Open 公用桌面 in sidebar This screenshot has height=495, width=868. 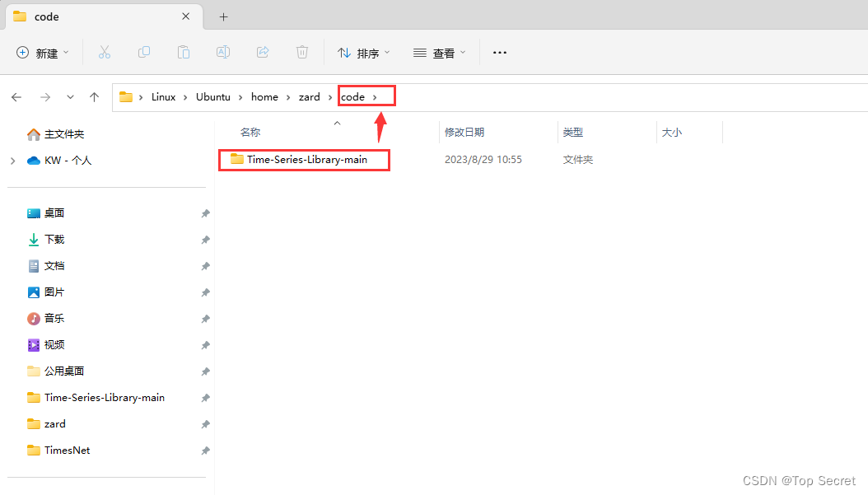[x=55, y=371]
